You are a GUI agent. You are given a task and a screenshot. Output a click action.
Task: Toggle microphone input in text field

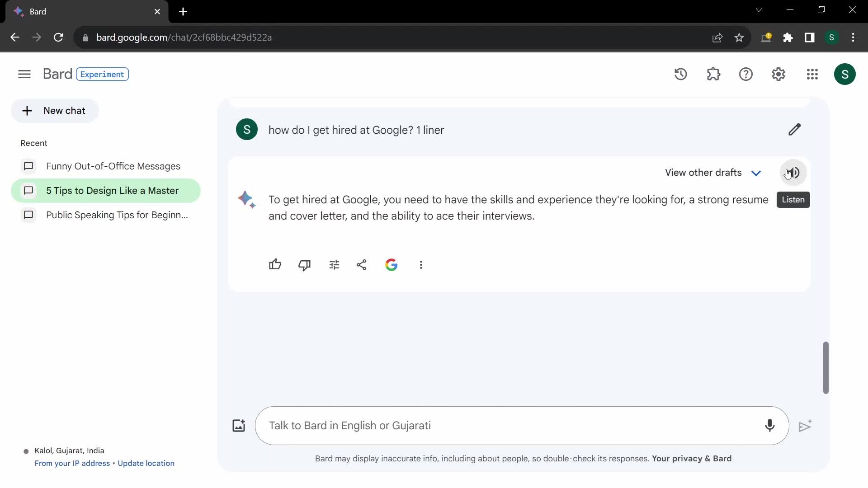point(769,426)
